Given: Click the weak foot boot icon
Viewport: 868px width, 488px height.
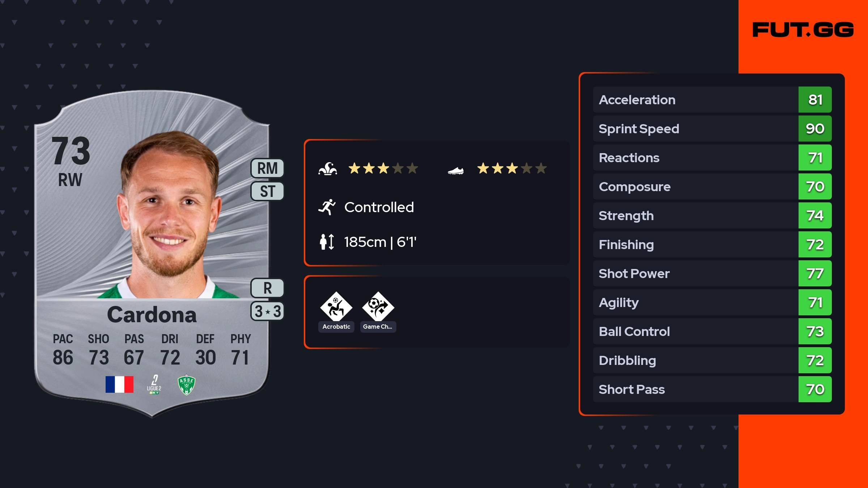Looking at the screenshot, I should click(x=455, y=170).
